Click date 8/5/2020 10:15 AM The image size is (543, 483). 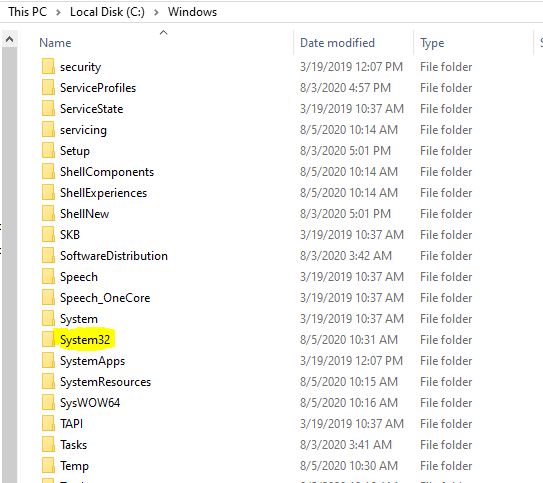pos(349,382)
